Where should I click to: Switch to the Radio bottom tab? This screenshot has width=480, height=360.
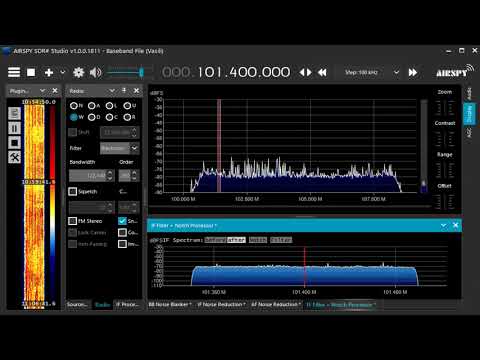pyautogui.click(x=103, y=305)
